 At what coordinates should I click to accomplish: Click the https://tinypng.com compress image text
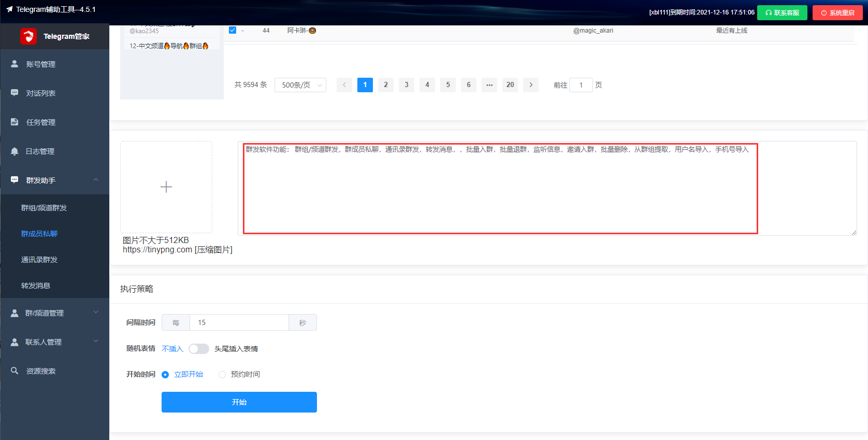click(x=178, y=250)
